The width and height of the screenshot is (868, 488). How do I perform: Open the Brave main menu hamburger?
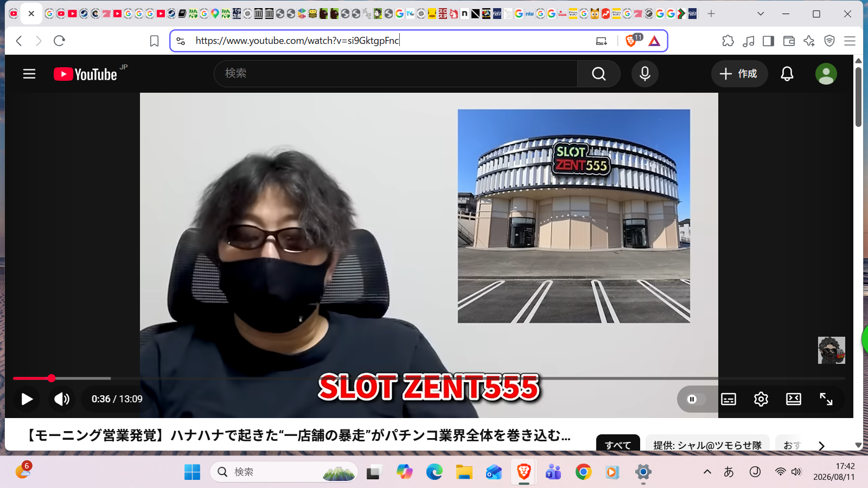coord(850,41)
